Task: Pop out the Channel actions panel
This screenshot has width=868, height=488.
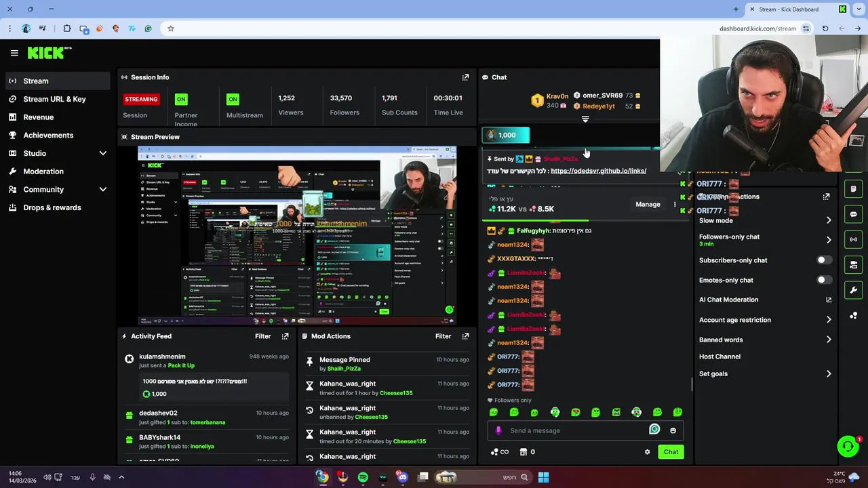Action: (x=826, y=197)
